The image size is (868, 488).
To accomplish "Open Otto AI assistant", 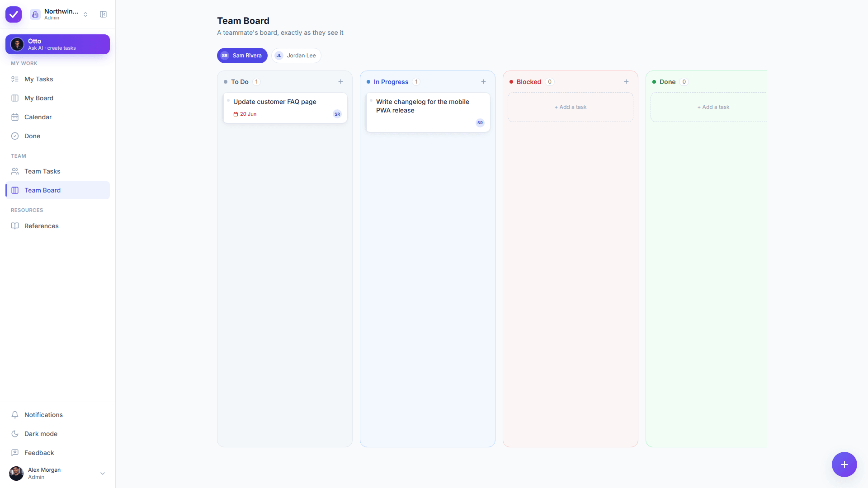I will pos(57,44).
